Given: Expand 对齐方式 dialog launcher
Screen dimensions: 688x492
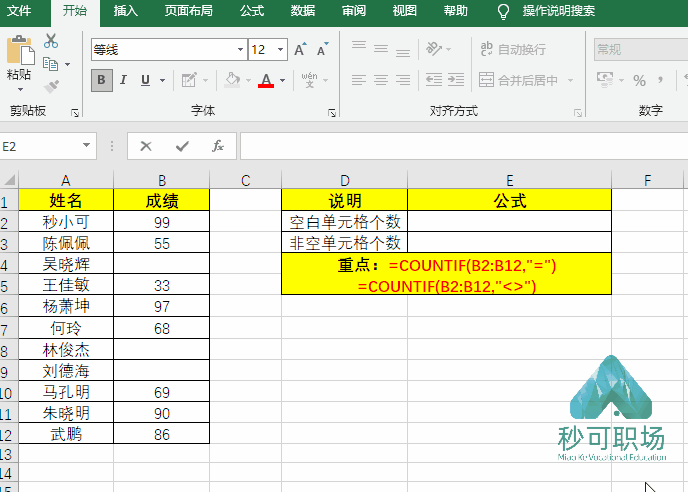Looking at the screenshot, I should (578, 113).
